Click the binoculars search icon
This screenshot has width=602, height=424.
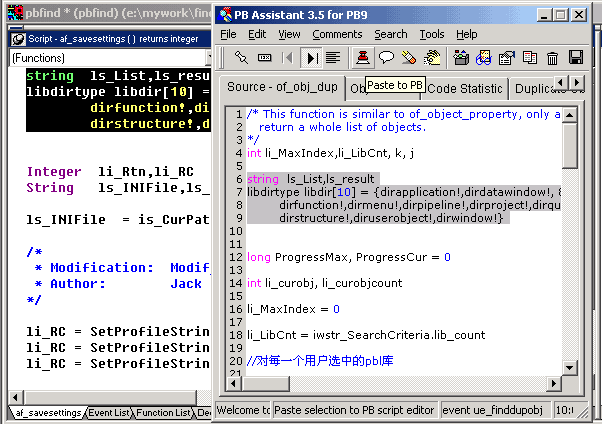483,58
